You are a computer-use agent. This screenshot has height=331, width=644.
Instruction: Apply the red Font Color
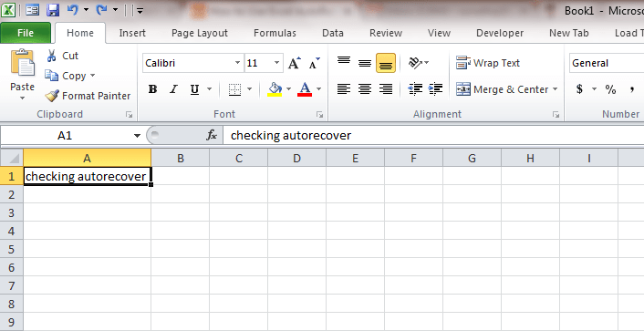(x=305, y=89)
